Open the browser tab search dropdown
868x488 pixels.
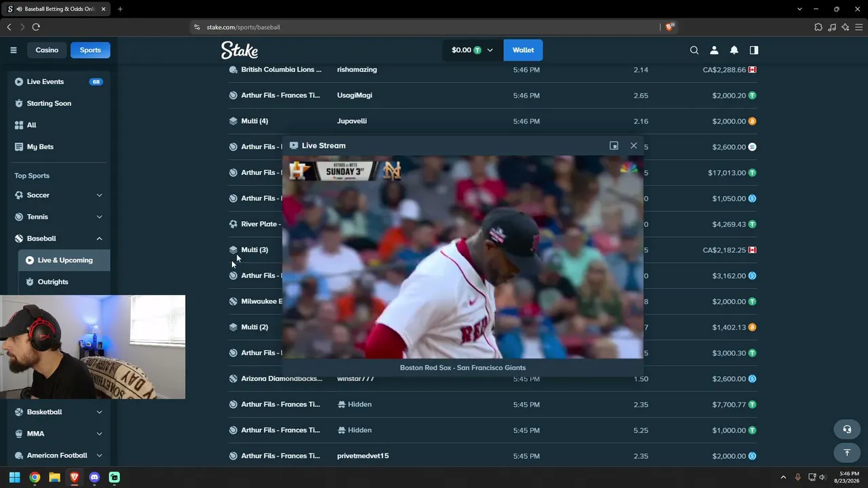[x=800, y=9]
